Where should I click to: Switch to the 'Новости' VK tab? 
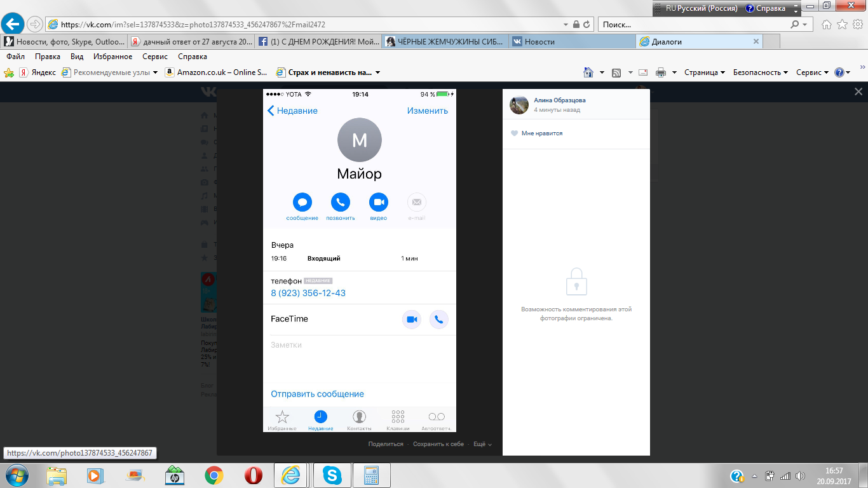(572, 41)
